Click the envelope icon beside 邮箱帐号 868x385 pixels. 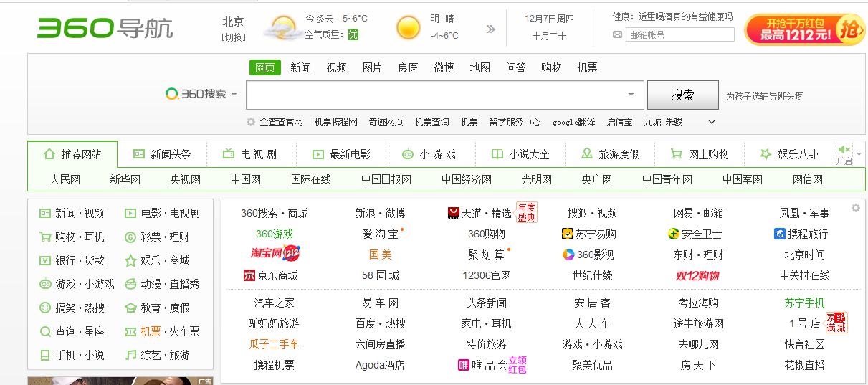coord(618,34)
